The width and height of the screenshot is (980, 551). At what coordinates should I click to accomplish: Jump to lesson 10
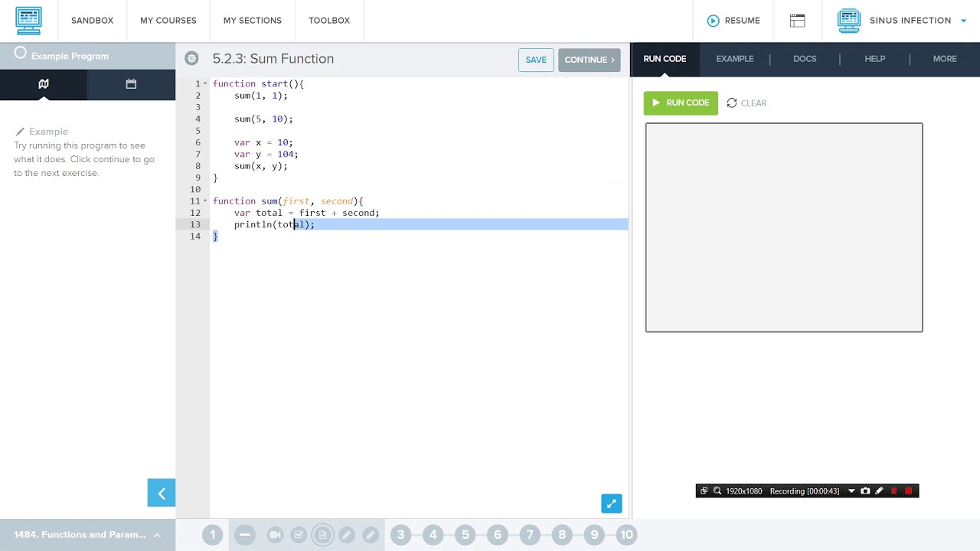coord(627,535)
